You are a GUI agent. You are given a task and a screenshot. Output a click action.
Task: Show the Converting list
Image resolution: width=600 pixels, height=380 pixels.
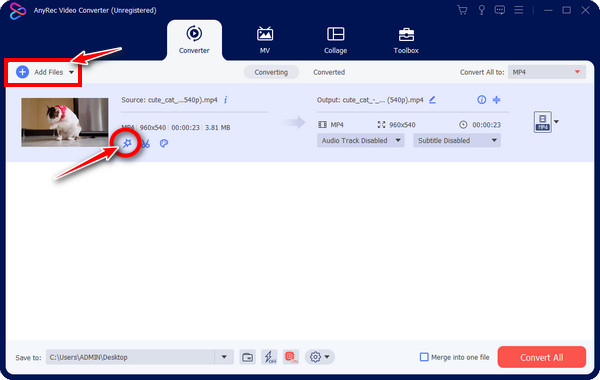[271, 72]
